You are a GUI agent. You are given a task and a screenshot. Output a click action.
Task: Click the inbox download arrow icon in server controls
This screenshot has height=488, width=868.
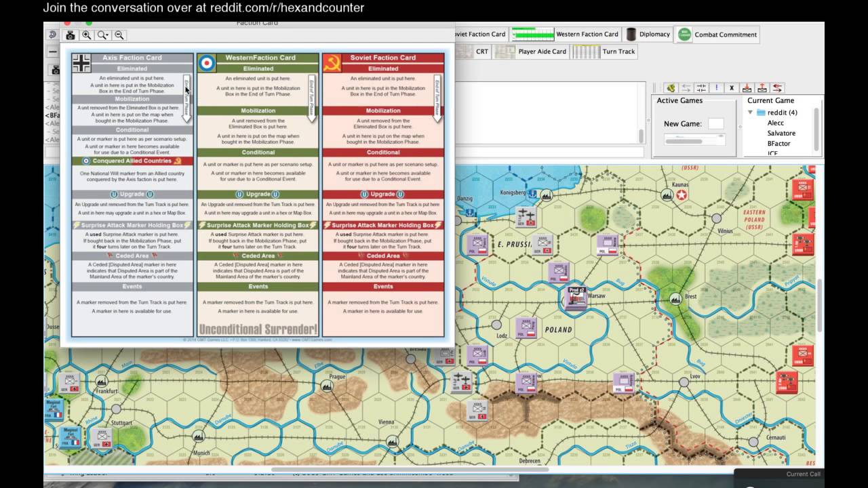click(x=747, y=88)
